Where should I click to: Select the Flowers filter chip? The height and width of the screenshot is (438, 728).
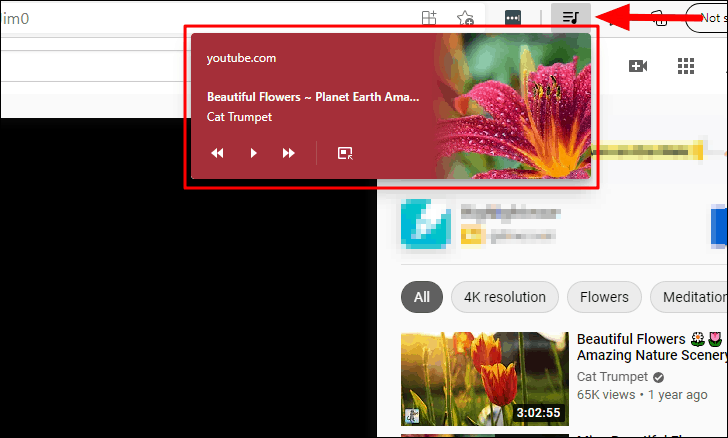pos(604,297)
